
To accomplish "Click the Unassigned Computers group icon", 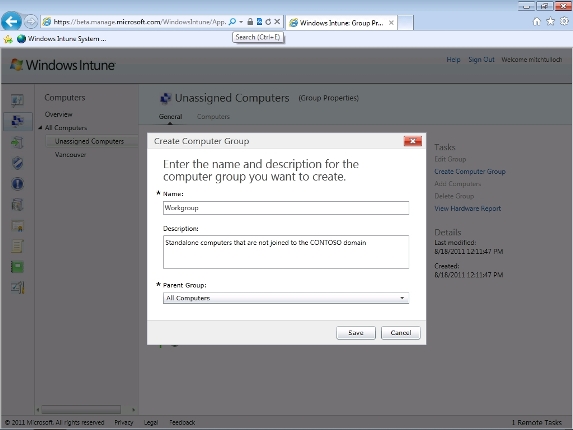I will [166, 98].
